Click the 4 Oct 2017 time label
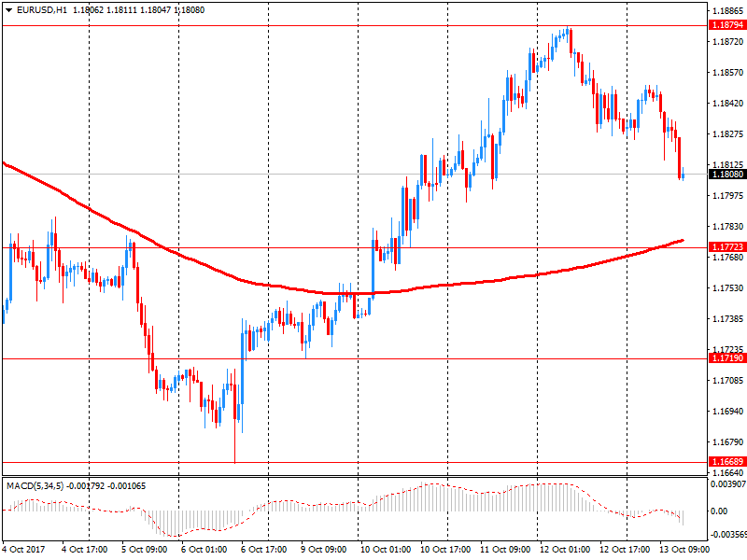This screenshot has width=747, height=560. tap(24, 550)
